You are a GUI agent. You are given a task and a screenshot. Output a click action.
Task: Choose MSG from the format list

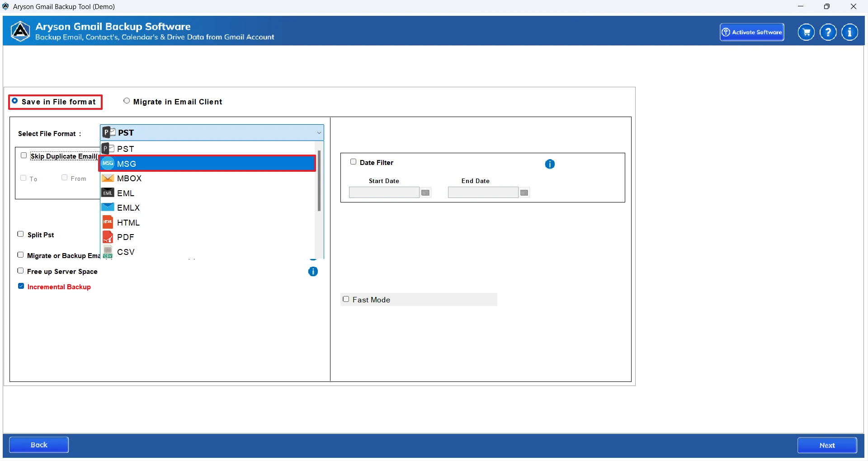(x=207, y=163)
